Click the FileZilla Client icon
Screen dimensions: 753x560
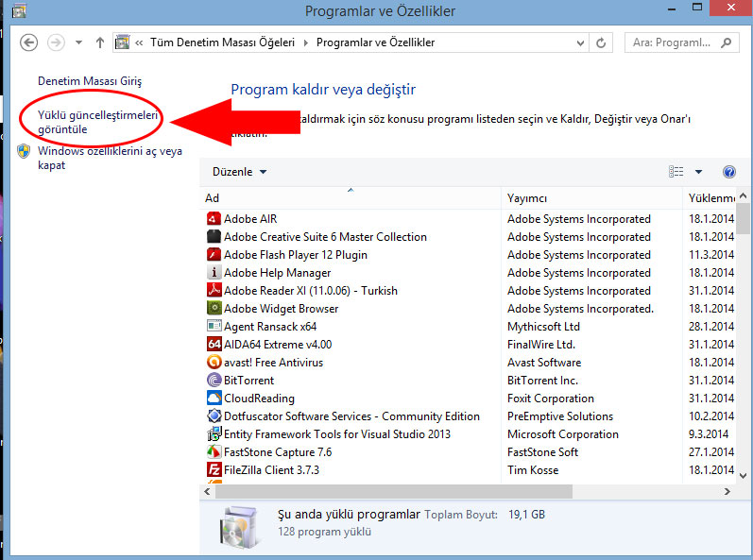click(x=214, y=469)
